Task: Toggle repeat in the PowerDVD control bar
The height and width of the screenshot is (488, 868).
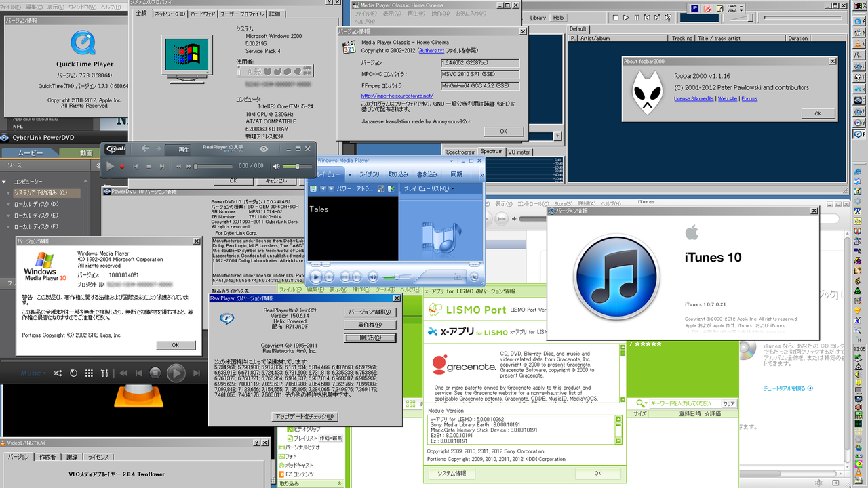Action: coord(73,373)
